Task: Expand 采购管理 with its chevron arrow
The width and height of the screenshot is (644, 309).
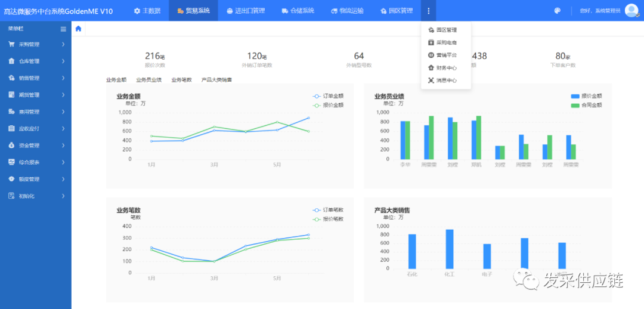Action: tap(63, 44)
